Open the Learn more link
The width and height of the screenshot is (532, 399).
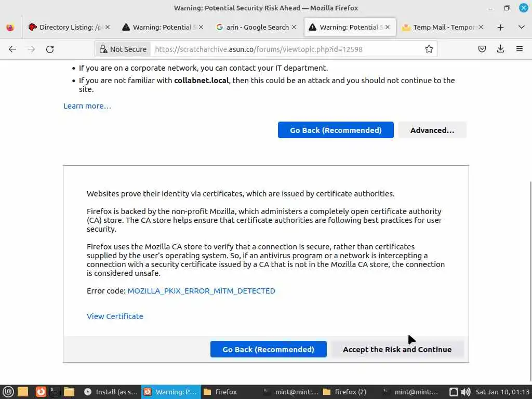tap(87, 106)
